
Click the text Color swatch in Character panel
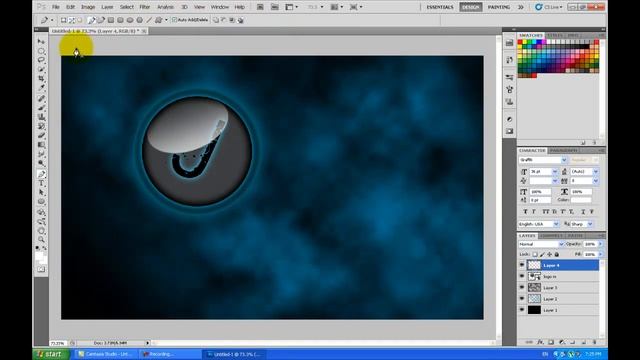click(x=581, y=200)
